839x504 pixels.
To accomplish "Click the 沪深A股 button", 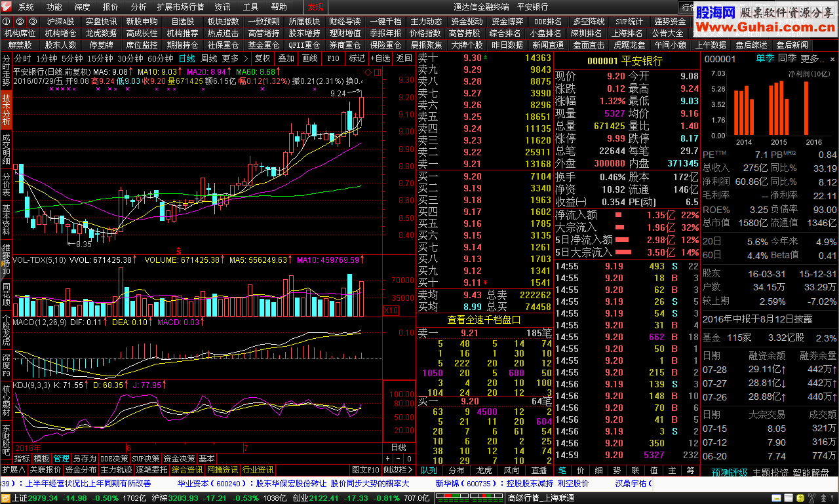I will coord(61,22).
